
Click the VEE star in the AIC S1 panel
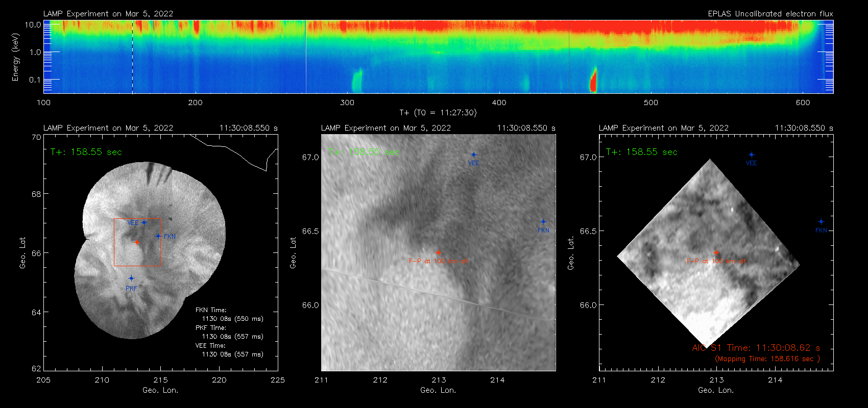[x=752, y=155]
